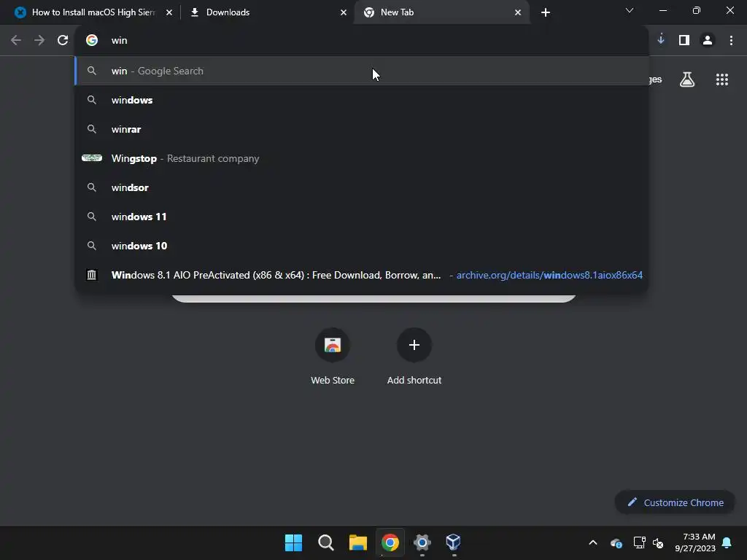
Task: Close the New Tab tab
Action: click(x=518, y=12)
